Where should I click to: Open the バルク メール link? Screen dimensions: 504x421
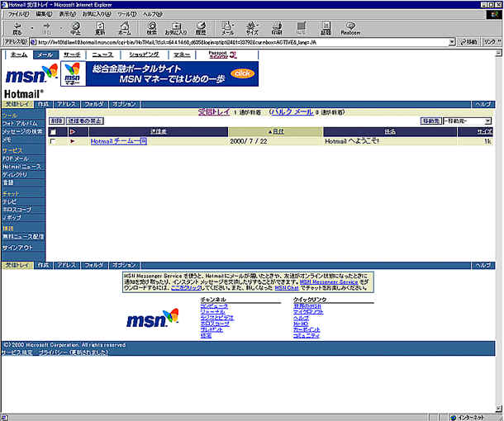pos(292,111)
